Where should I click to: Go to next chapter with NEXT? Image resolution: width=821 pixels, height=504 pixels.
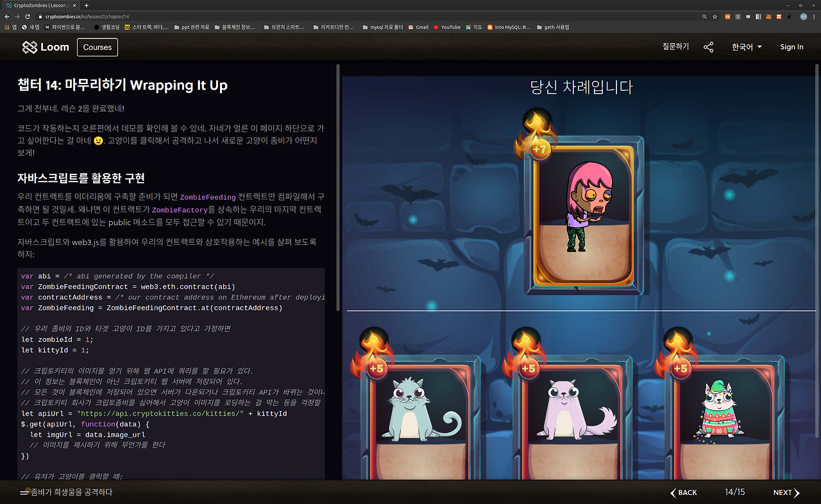(x=786, y=492)
